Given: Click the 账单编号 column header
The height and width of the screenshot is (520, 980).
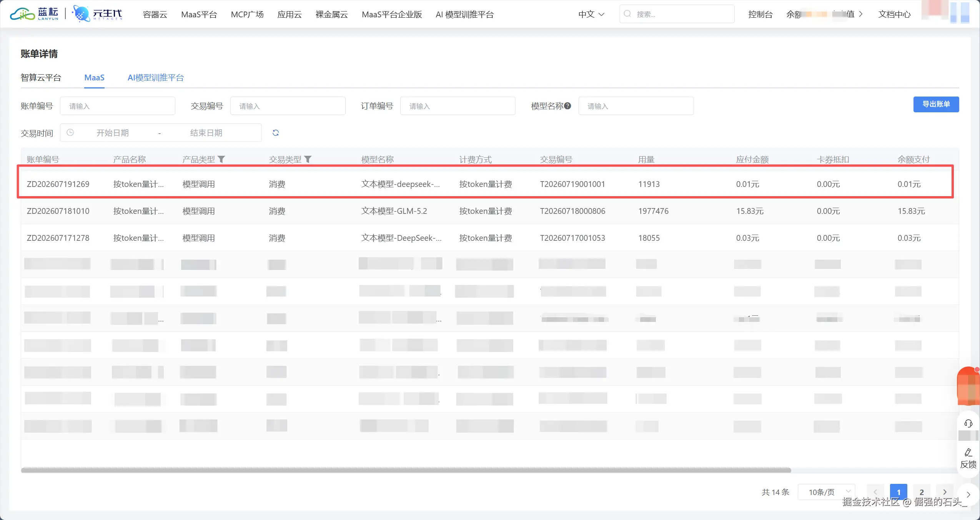Looking at the screenshot, I should click(43, 159).
